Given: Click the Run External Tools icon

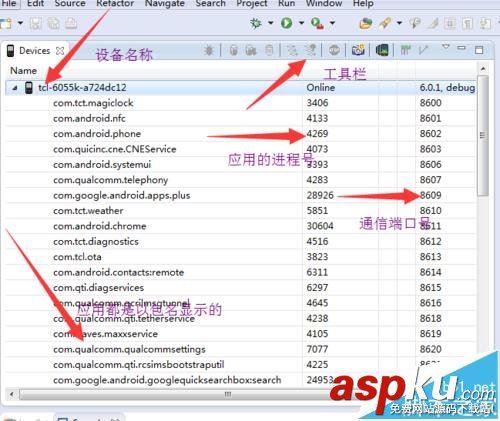Looking at the screenshot, I should click(317, 23).
